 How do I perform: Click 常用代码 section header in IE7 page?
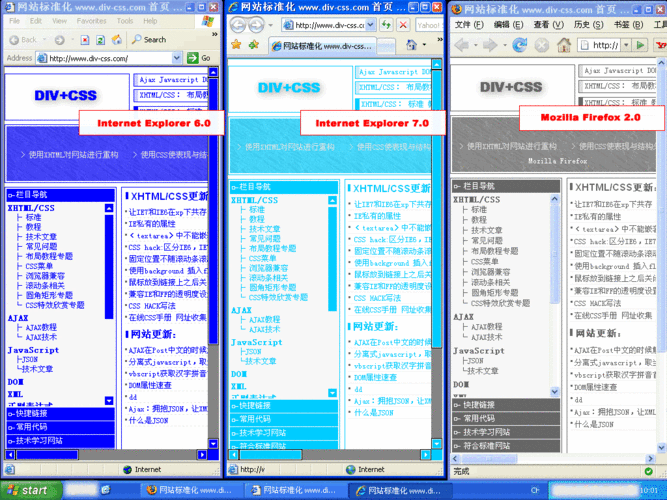coord(284,419)
